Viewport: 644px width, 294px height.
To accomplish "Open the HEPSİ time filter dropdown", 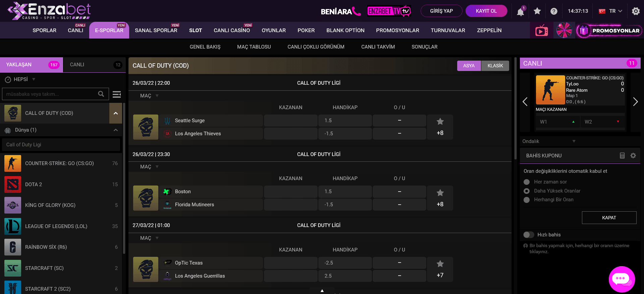I will (x=20, y=79).
